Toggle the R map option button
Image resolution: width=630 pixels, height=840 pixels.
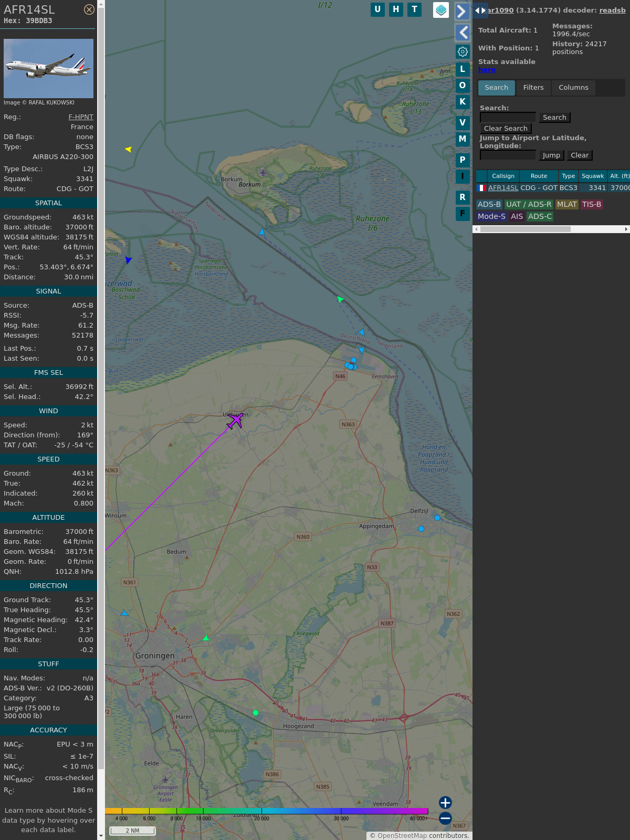[463, 197]
